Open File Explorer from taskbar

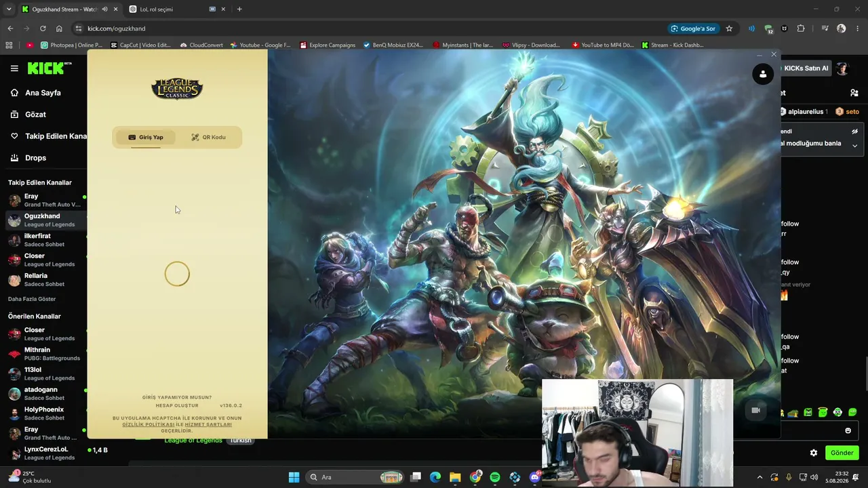click(x=455, y=477)
